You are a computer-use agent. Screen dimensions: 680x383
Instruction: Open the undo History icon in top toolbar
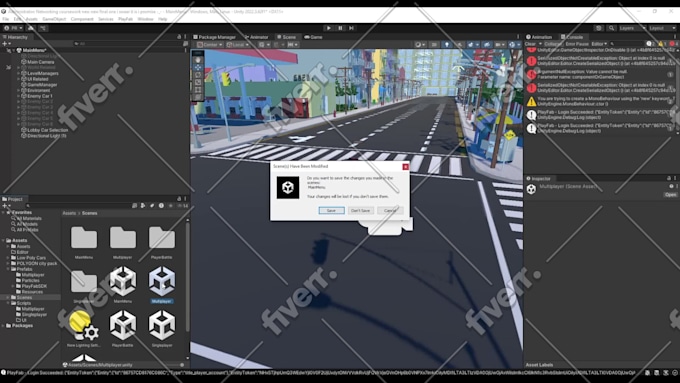click(x=598, y=28)
